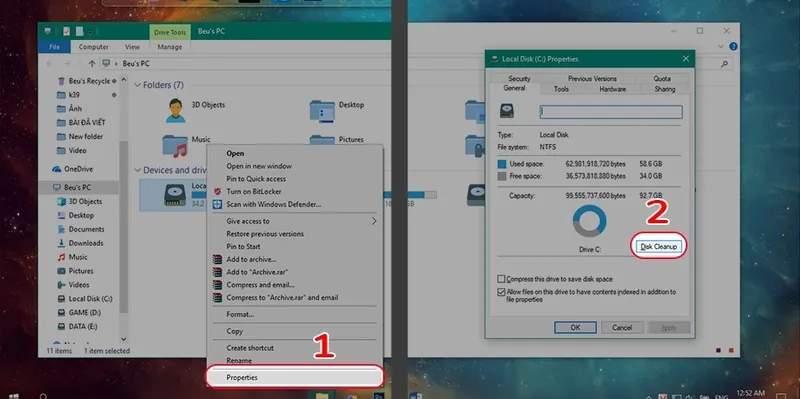Uncheck Allow files to be indexed checkbox
Image resolution: width=800 pixels, height=399 pixels.
[x=501, y=292]
